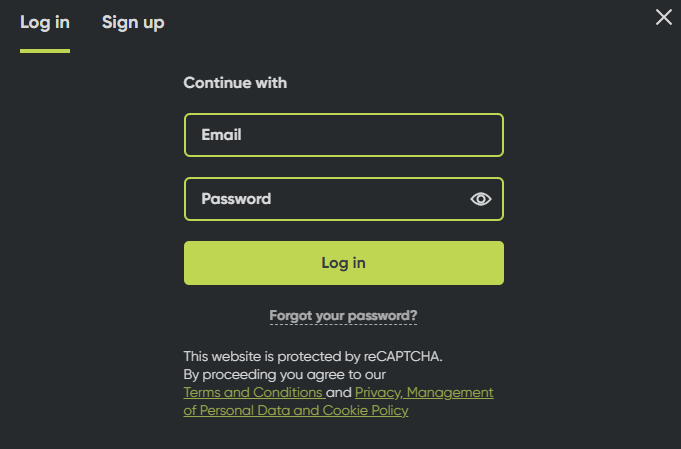Click the reCAPTCHA protection notice text
The height and width of the screenshot is (449, 681).
[313, 357]
